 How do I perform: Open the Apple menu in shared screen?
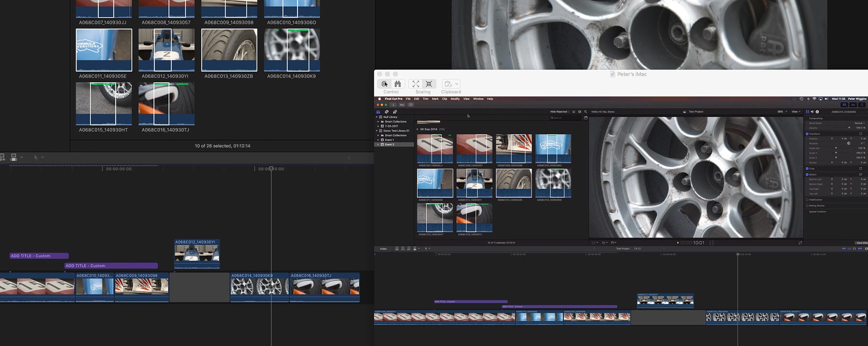(380, 99)
